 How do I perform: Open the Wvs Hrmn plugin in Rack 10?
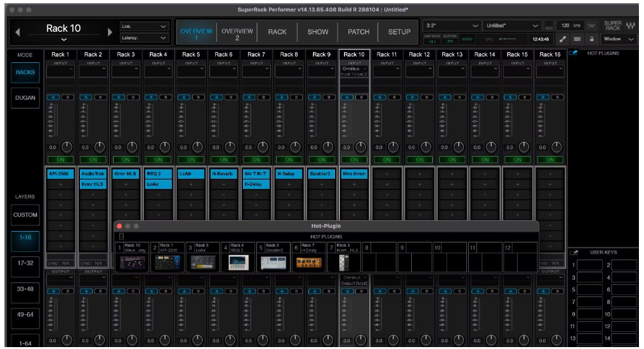coord(355,174)
